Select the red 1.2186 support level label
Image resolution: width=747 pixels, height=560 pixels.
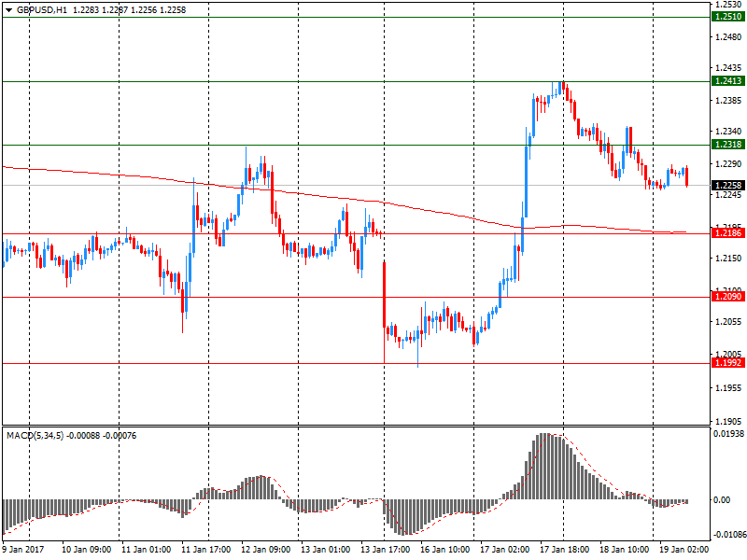point(728,232)
